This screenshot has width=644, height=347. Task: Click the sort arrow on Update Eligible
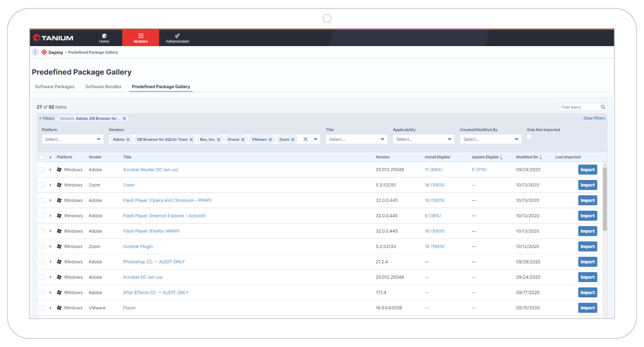(501, 157)
